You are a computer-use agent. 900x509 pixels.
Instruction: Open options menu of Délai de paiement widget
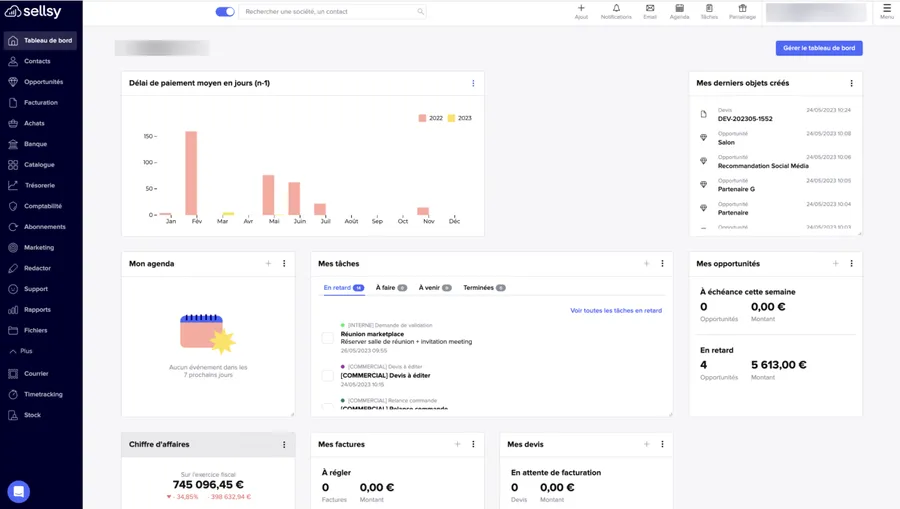coord(473,84)
